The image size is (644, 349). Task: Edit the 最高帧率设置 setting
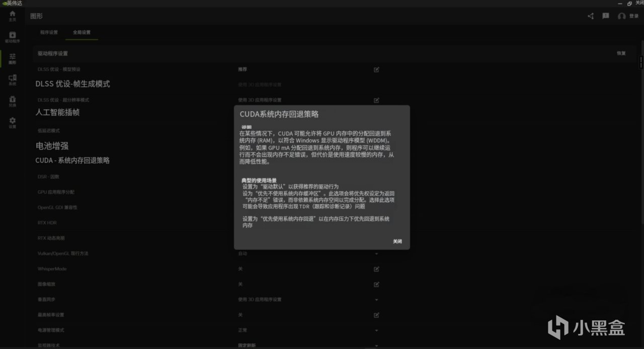[376, 315]
